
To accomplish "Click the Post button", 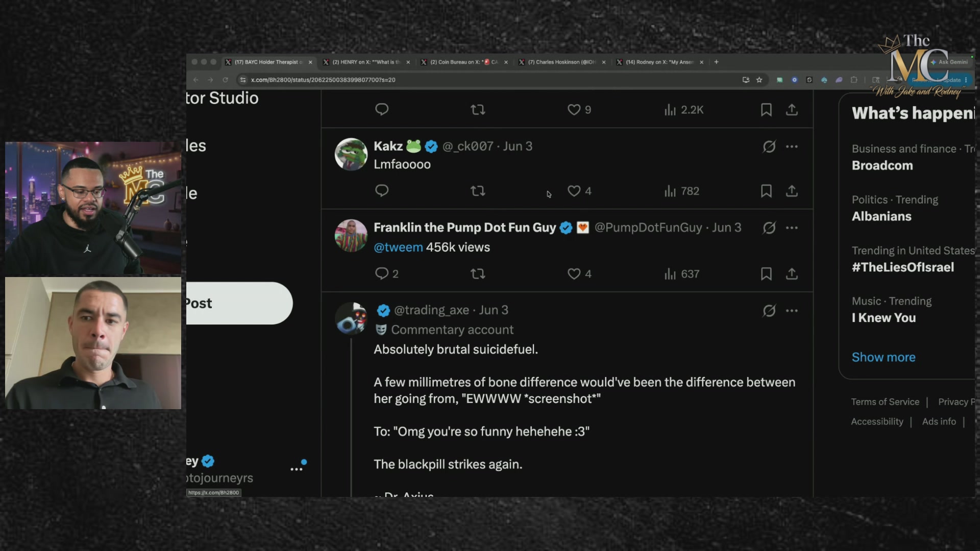I will (x=239, y=303).
